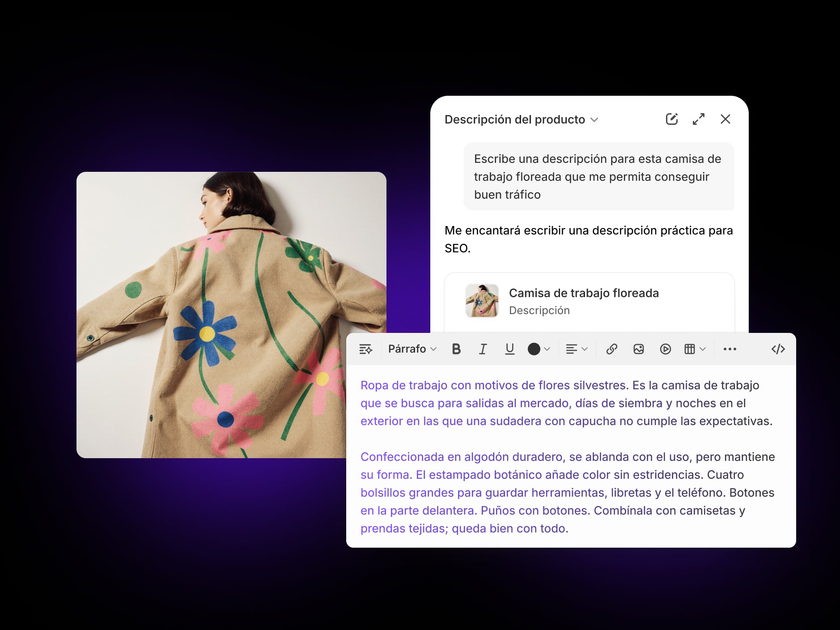This screenshot has height=630, width=840.
Task: Close the Descripción del producto panel
Action: (x=725, y=119)
